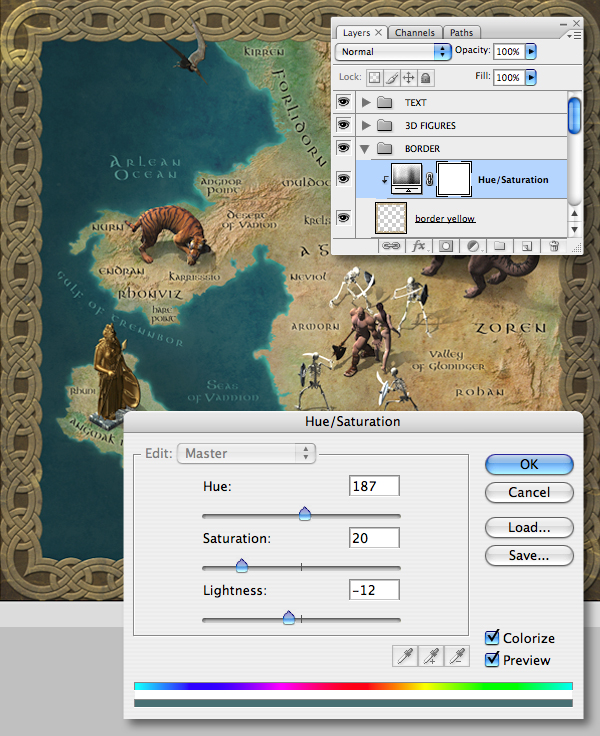The height and width of the screenshot is (736, 600).
Task: Toggle the Colorize checkbox
Action: click(x=492, y=637)
